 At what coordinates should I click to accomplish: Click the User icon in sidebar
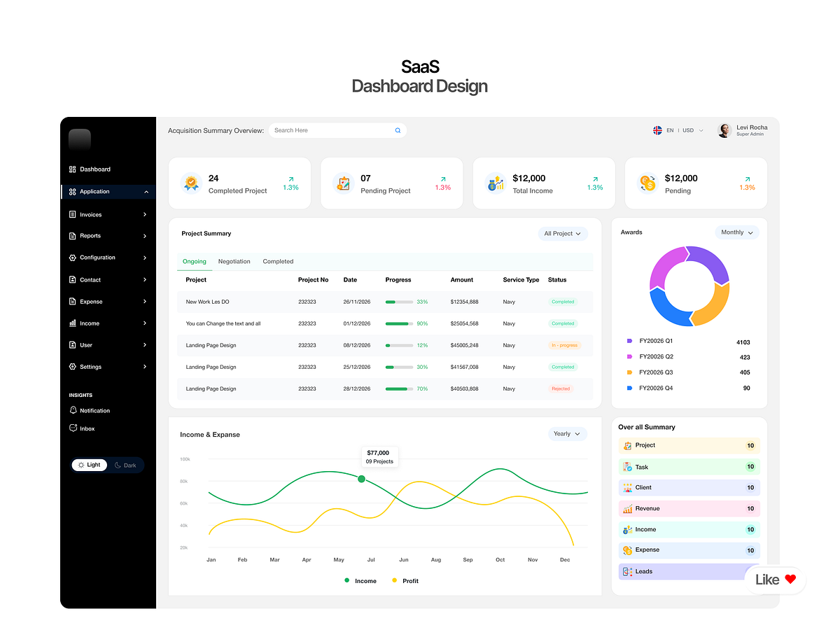coord(72,345)
